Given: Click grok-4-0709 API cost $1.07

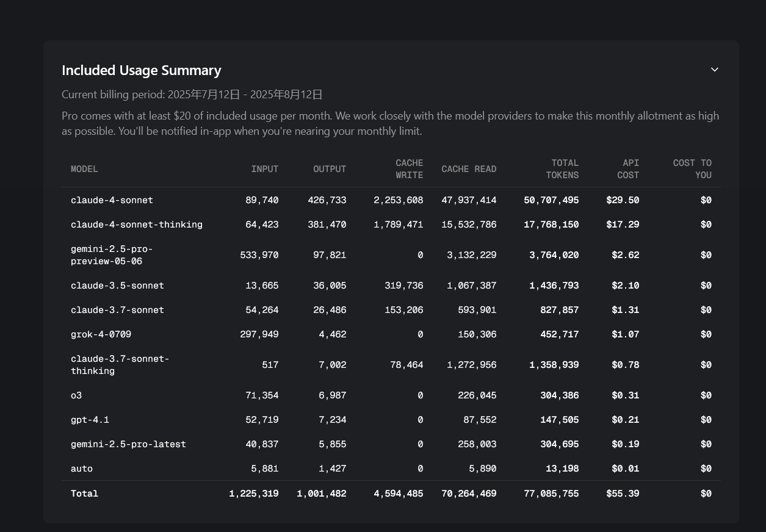Looking at the screenshot, I should point(626,334).
